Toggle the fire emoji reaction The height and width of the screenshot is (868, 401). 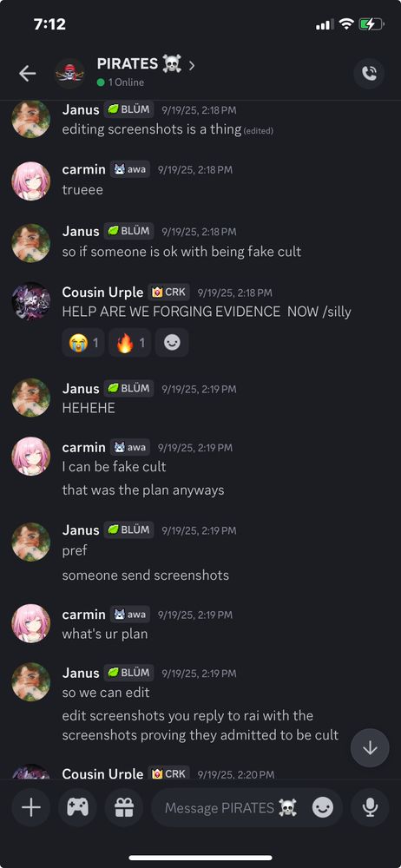pyautogui.click(x=129, y=343)
